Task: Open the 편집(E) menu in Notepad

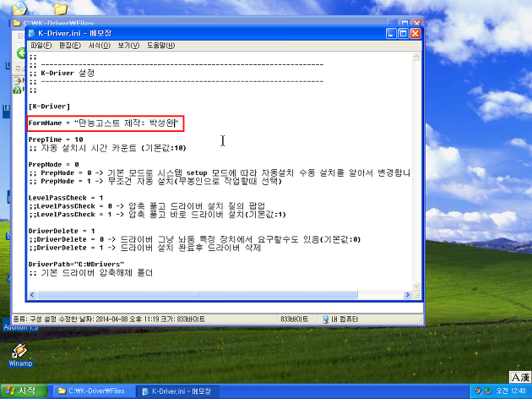Action: [x=70, y=45]
